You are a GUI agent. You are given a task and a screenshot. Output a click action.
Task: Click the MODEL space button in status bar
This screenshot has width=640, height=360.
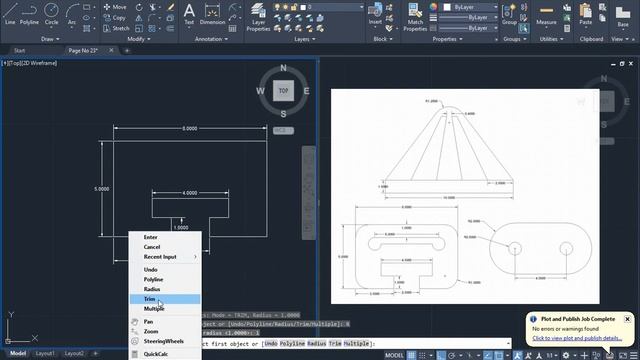[394, 356]
